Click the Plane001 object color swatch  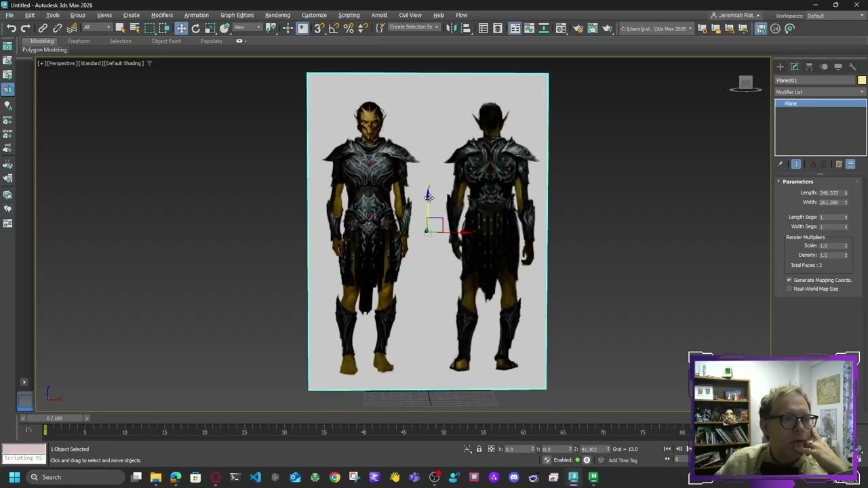click(x=862, y=81)
